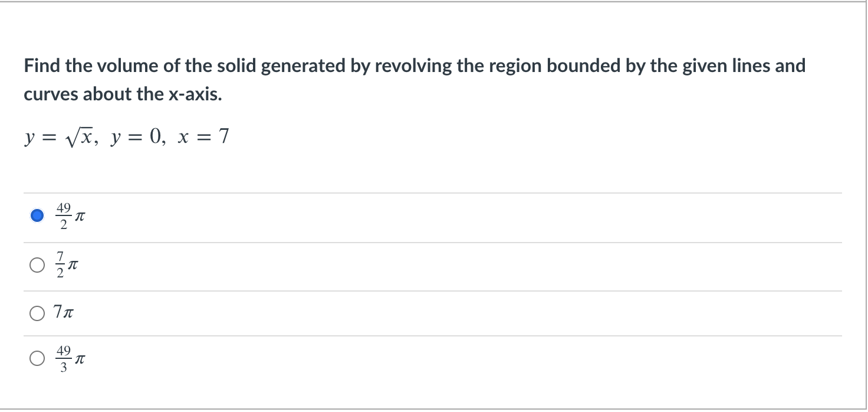868x412 pixels.
Task: Click the 7π answer text
Action: click(x=63, y=313)
